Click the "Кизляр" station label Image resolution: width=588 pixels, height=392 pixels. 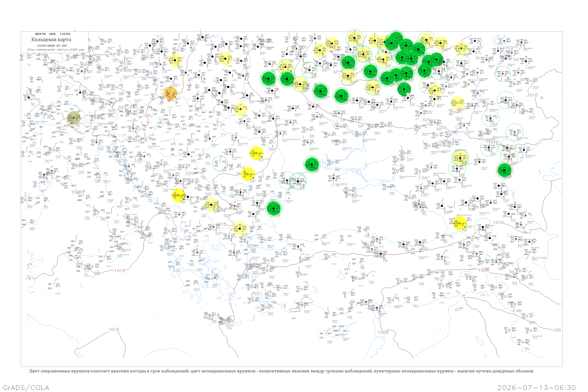coord(506,200)
